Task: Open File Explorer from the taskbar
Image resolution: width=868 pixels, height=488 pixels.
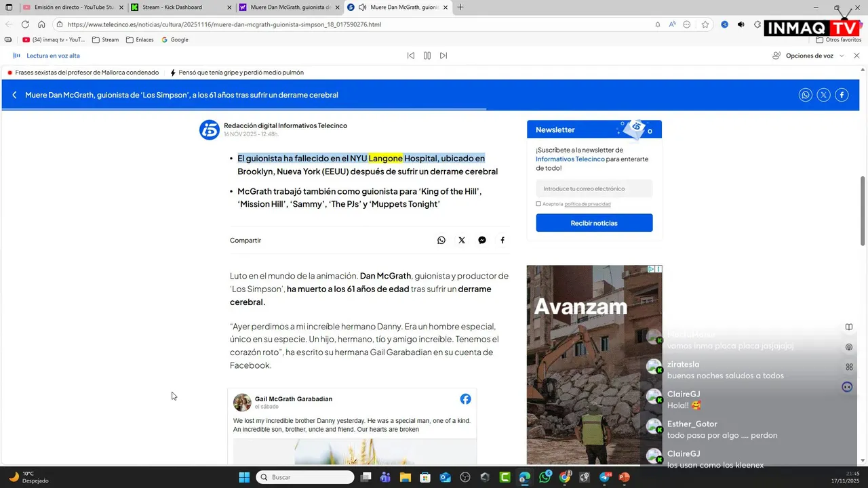Action: pyautogui.click(x=405, y=477)
